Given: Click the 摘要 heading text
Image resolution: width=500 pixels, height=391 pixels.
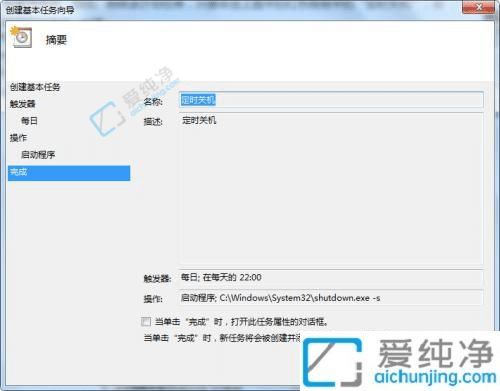Looking at the screenshot, I should click(56, 40).
